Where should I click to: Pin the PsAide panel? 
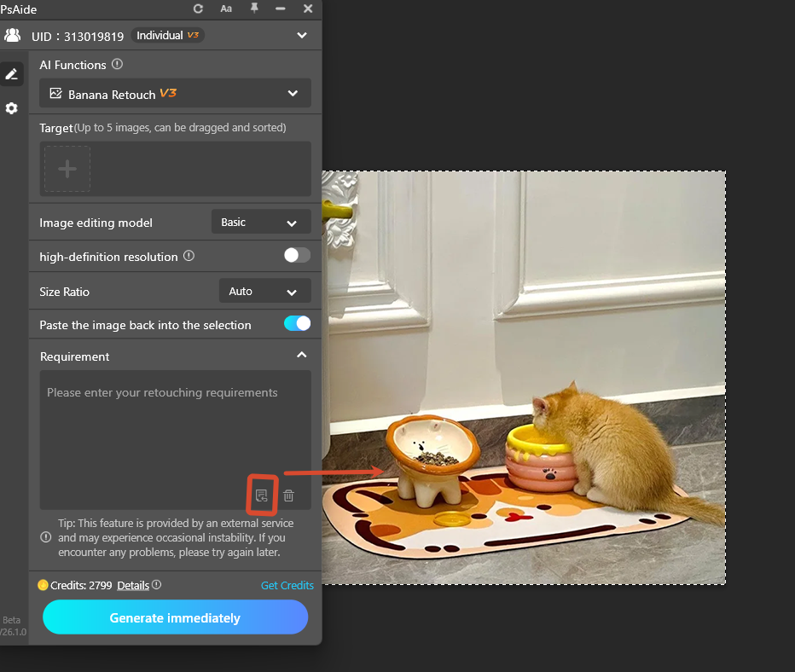click(252, 9)
